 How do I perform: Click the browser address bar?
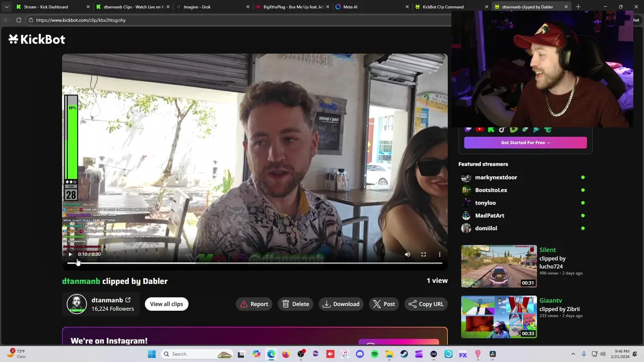pyautogui.click(x=239, y=20)
